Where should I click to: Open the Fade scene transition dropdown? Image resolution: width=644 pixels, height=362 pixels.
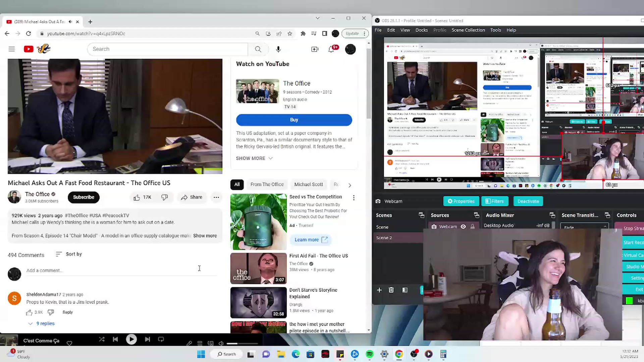(x=584, y=227)
